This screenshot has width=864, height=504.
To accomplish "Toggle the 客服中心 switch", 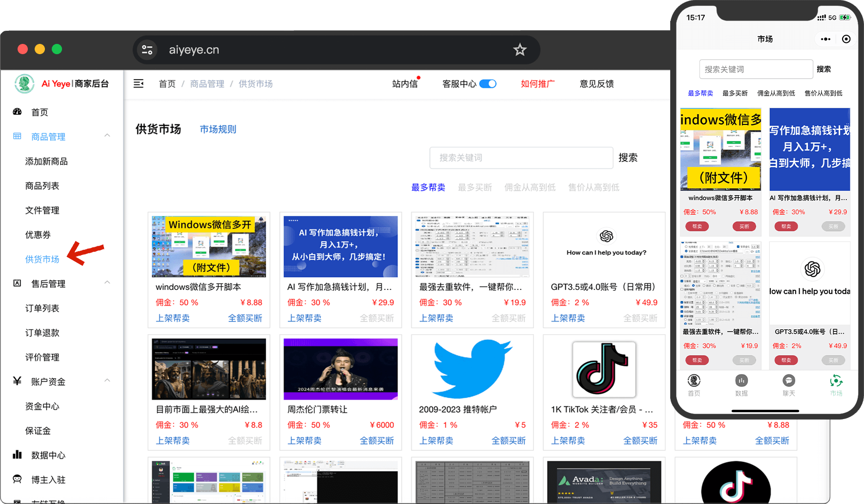I will pyautogui.click(x=488, y=83).
